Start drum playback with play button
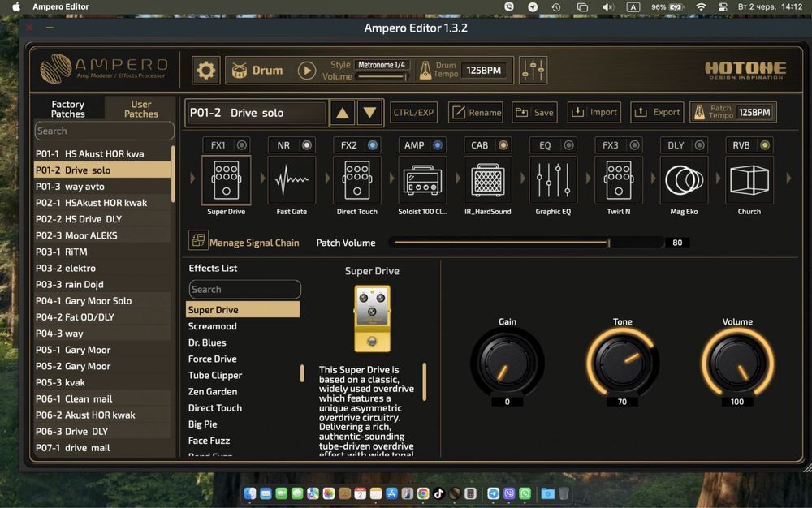 click(x=307, y=71)
